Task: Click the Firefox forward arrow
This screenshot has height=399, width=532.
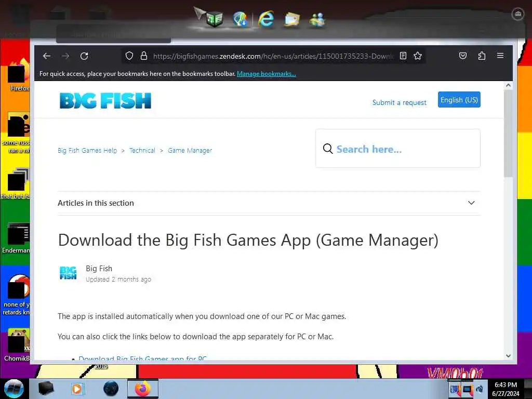Action: (x=65, y=56)
